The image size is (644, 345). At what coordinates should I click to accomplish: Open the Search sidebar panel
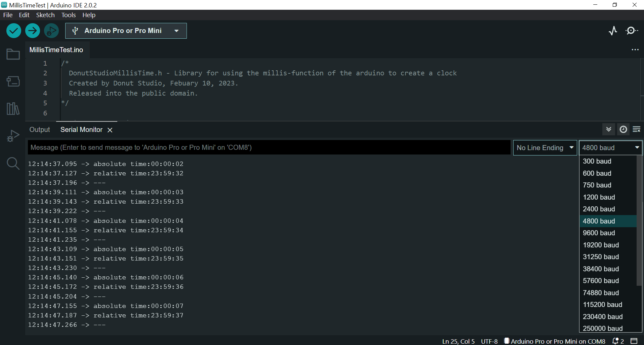coord(13,164)
